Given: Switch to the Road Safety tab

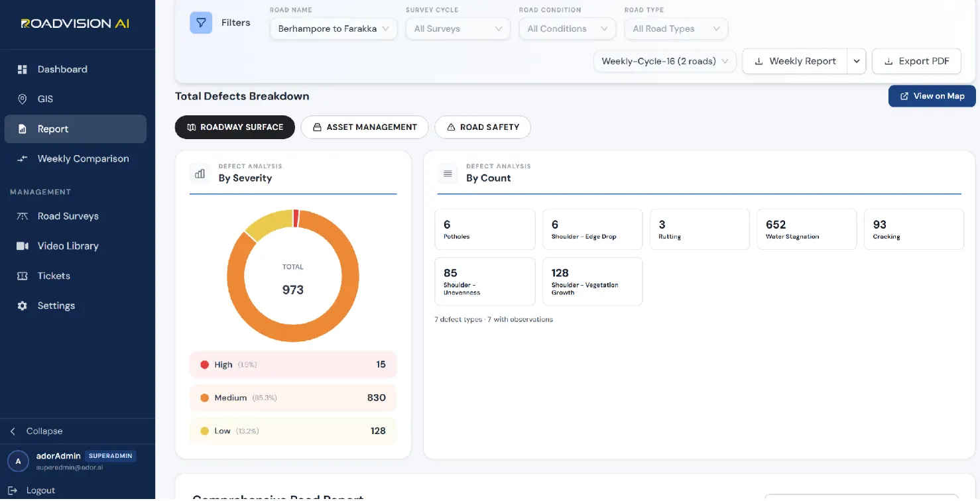Looking at the screenshot, I should click(x=483, y=127).
